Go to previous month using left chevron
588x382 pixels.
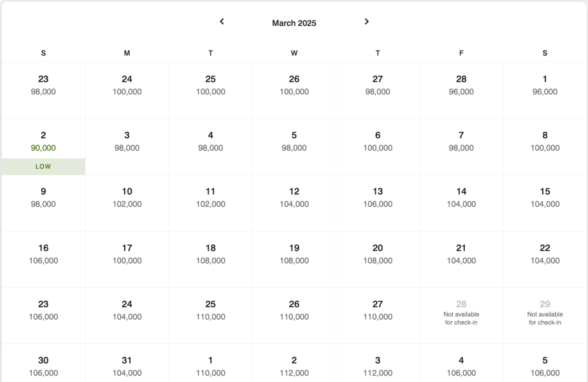[x=222, y=21]
